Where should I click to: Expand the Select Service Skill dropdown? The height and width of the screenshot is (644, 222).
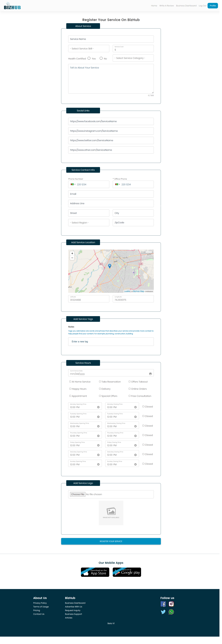[88, 48]
